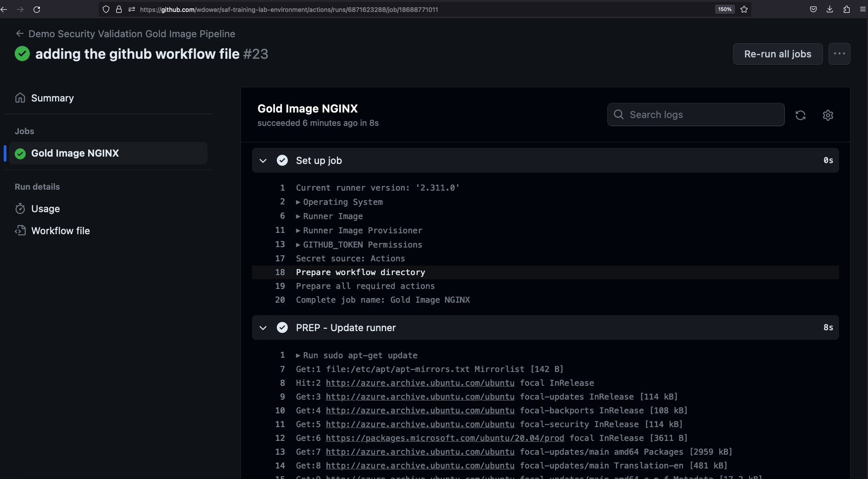Collapse the Set up job step

click(263, 160)
